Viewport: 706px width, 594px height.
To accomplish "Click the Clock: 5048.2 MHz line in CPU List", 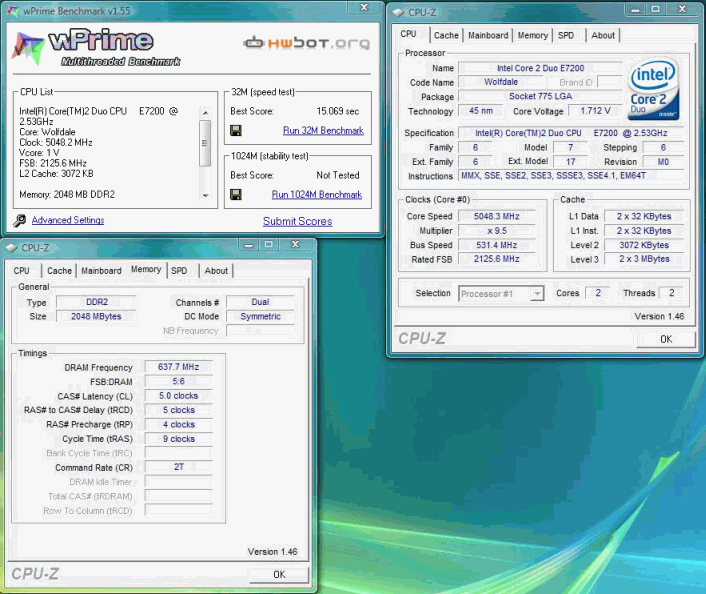I will [x=56, y=142].
